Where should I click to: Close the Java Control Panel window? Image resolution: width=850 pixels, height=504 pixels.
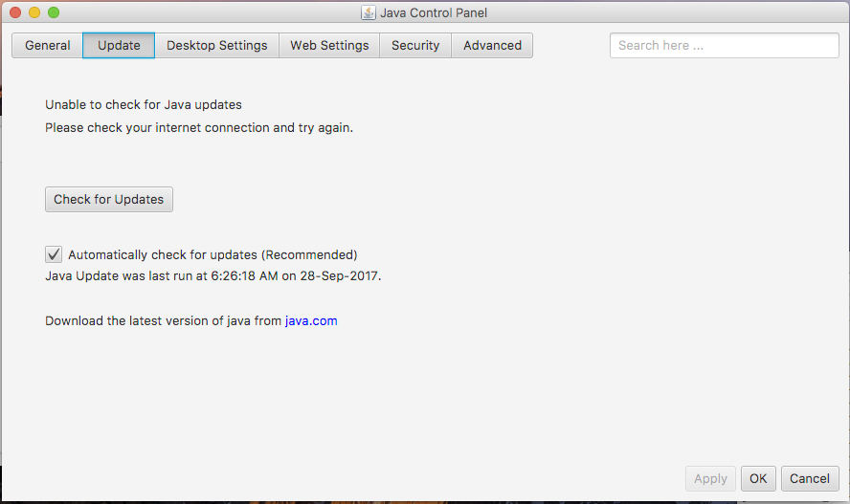tap(15, 12)
